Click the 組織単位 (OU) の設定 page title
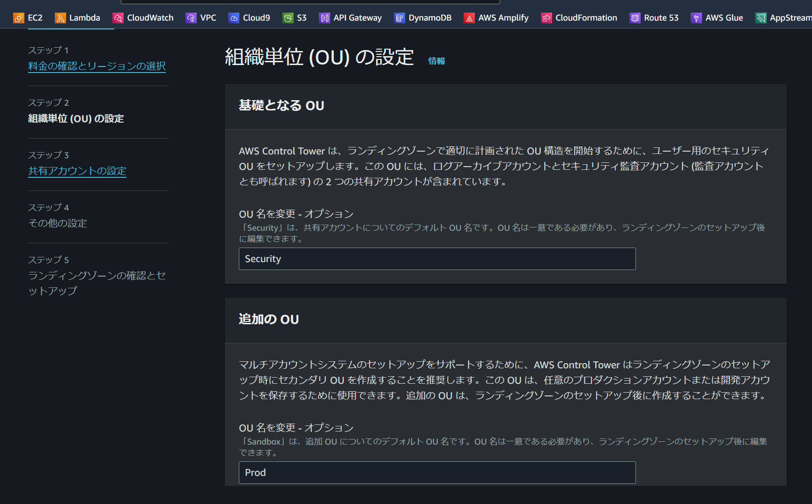The width and height of the screenshot is (812, 504). [x=319, y=58]
